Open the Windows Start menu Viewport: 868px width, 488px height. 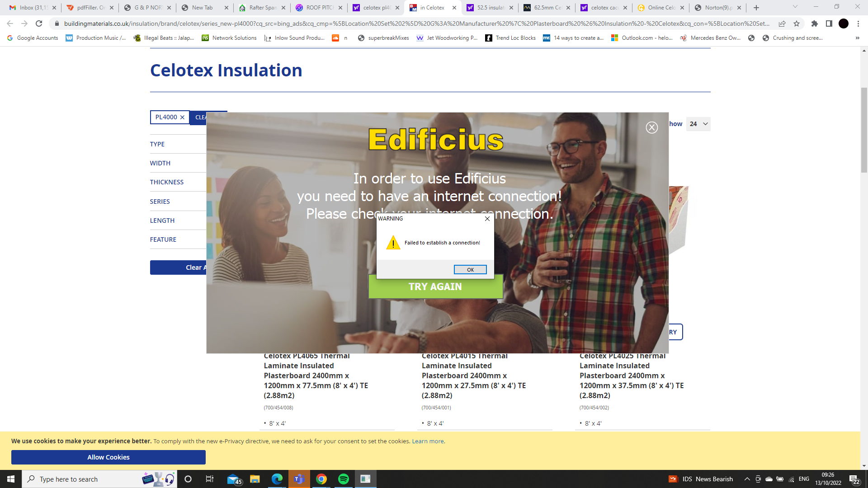(11, 479)
